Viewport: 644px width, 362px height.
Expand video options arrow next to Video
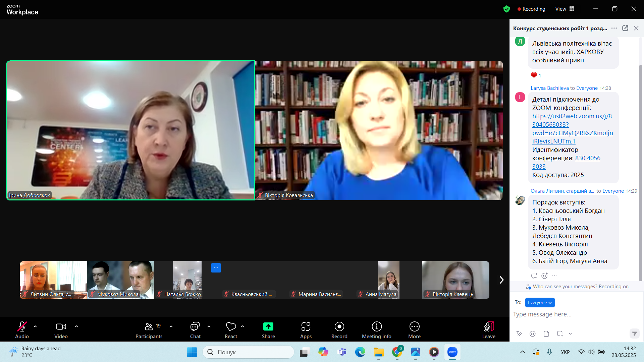[x=76, y=326]
